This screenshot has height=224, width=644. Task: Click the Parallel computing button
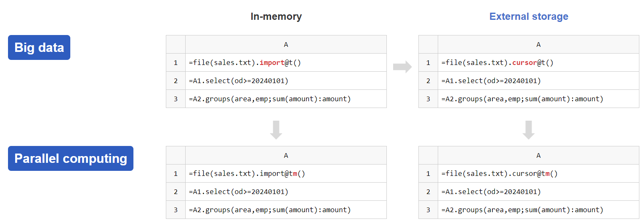(x=71, y=158)
